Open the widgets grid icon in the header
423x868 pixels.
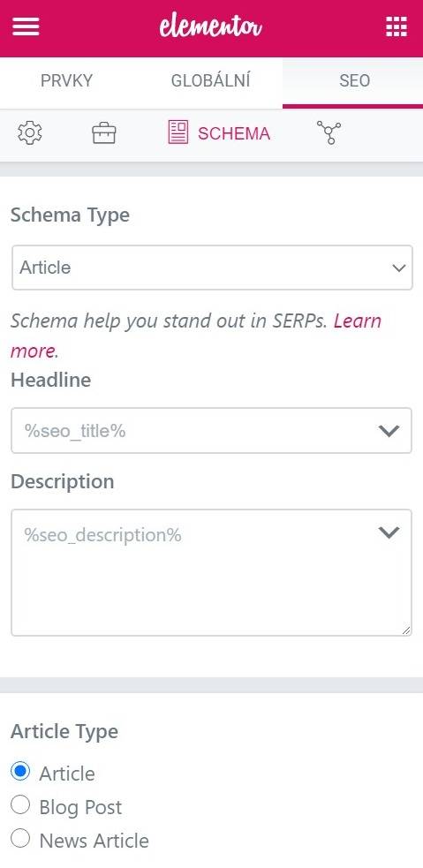[397, 26]
